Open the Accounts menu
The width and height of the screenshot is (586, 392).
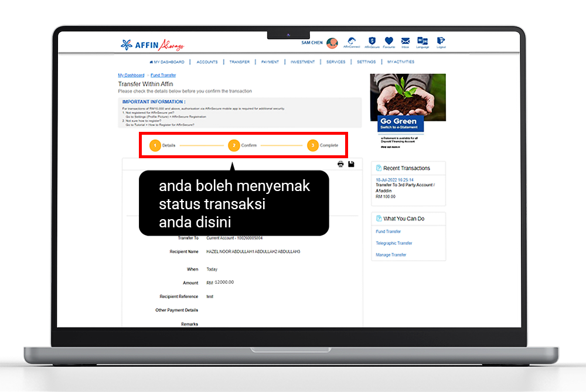pos(206,61)
